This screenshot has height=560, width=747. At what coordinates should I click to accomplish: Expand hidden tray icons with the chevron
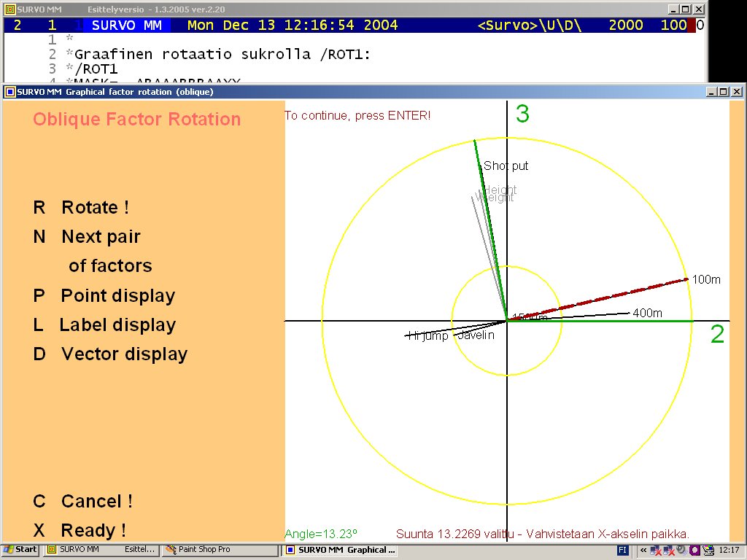coord(643,550)
